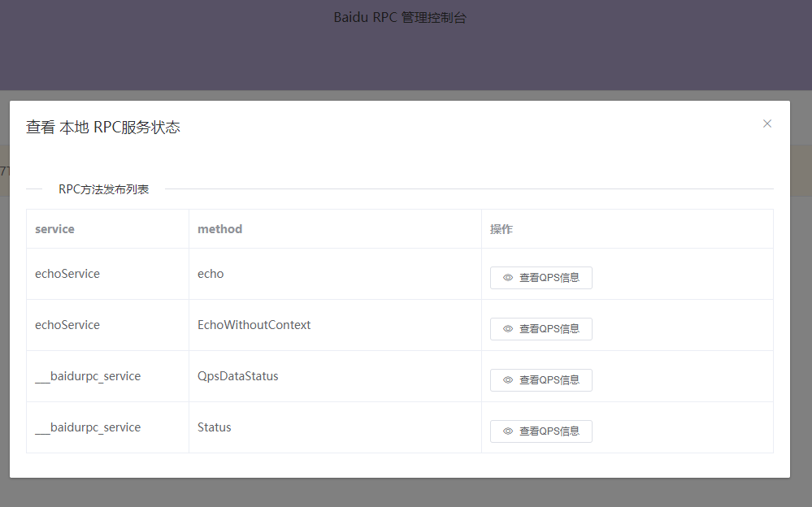View QPS info for echoService echo method
Screen dimensions: 812x507
coord(541,278)
